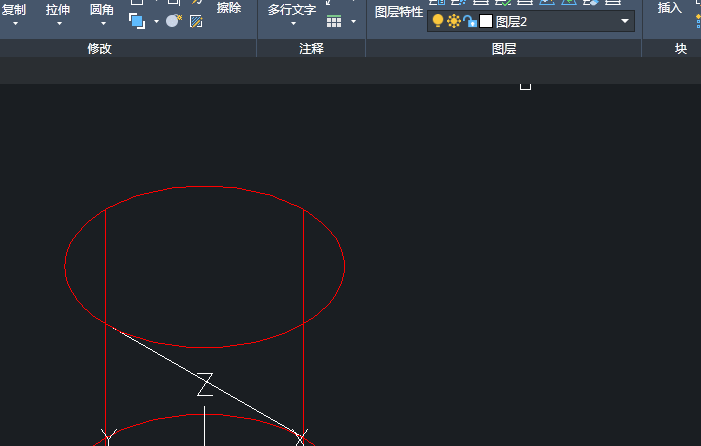Click the 圆角 (fillet) button
Viewport: 701px width, 446px height.
pos(102,9)
